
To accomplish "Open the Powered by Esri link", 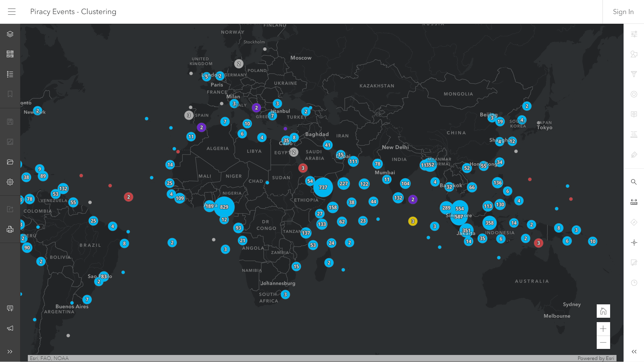I will pos(595,358).
